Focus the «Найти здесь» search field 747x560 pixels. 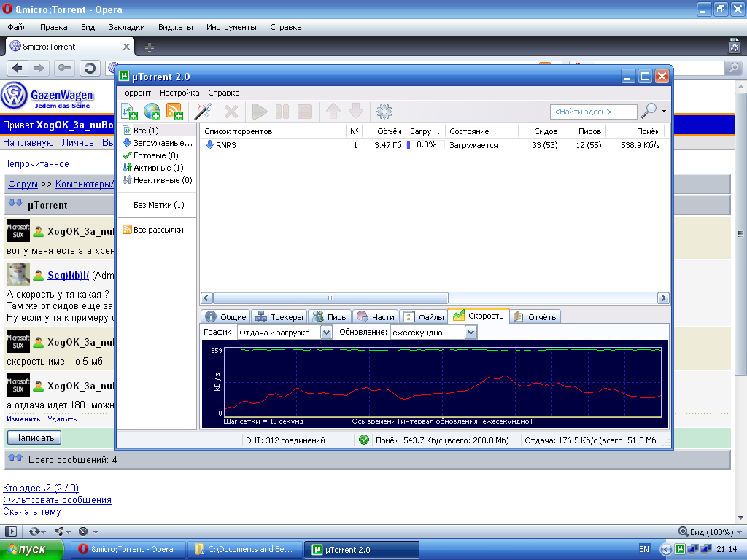click(x=594, y=112)
